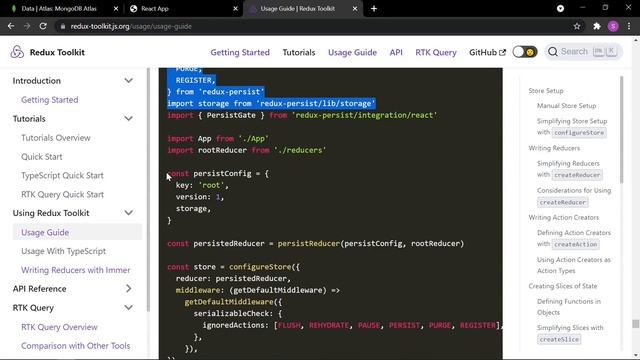Screen dimensions: 640x360
Task: Open Usage Guide in the top navigation
Action: [352, 52]
